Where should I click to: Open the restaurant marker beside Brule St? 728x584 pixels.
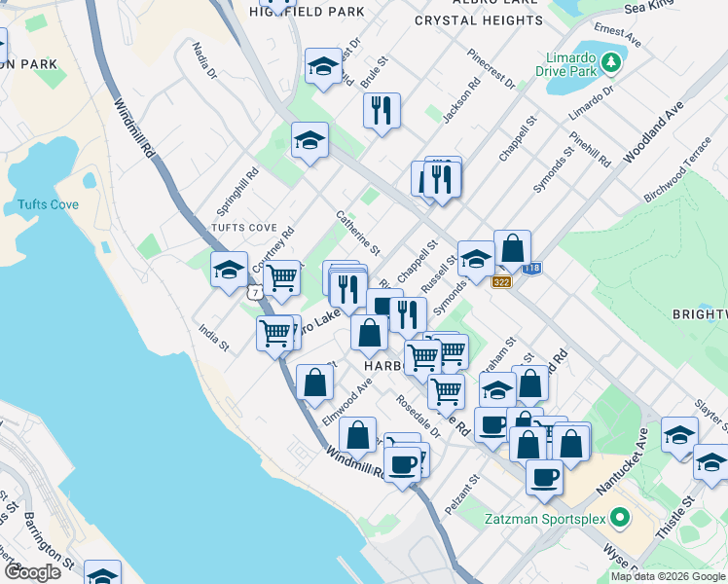coord(382,112)
